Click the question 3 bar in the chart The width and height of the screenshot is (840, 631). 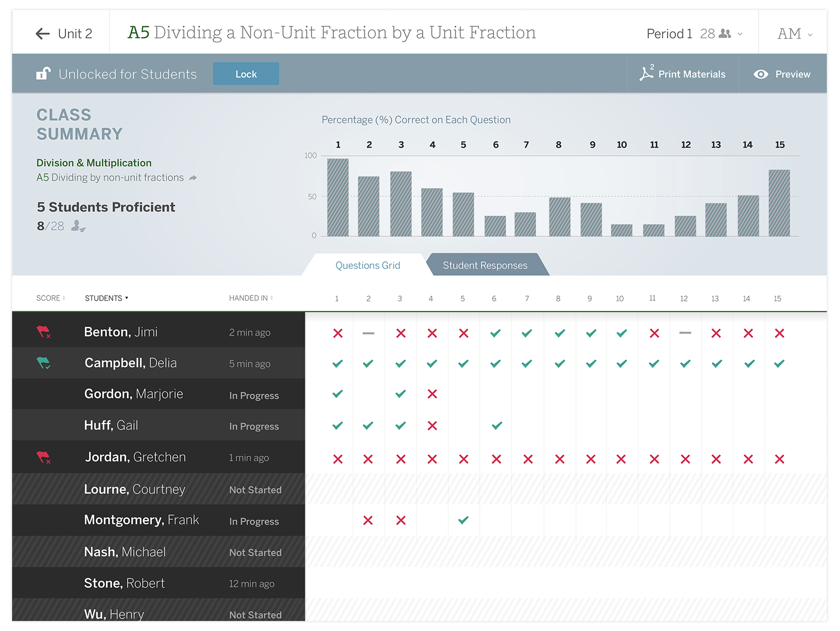coord(401,204)
